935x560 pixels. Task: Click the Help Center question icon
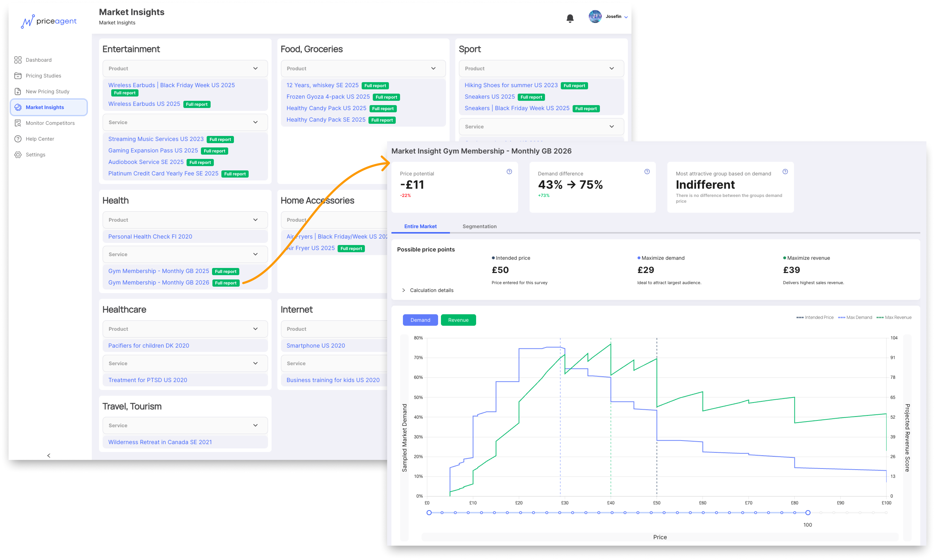tap(18, 139)
